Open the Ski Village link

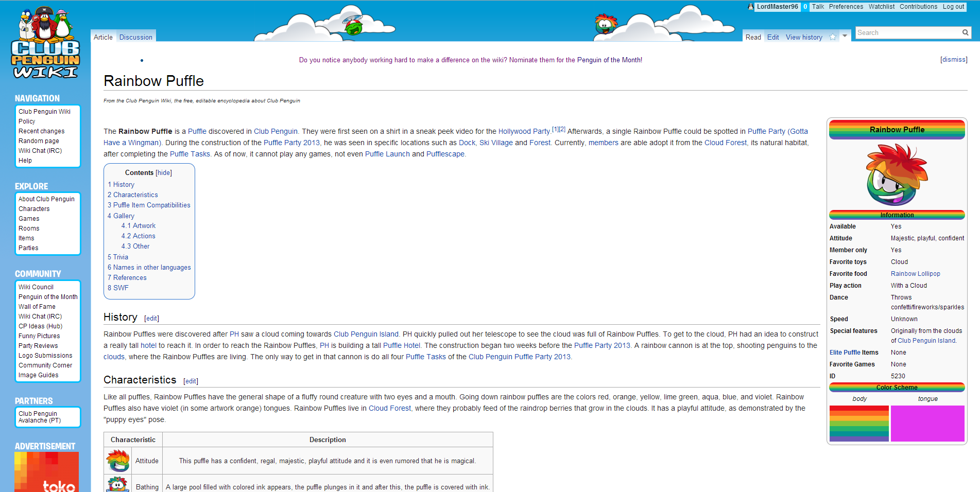(496, 143)
